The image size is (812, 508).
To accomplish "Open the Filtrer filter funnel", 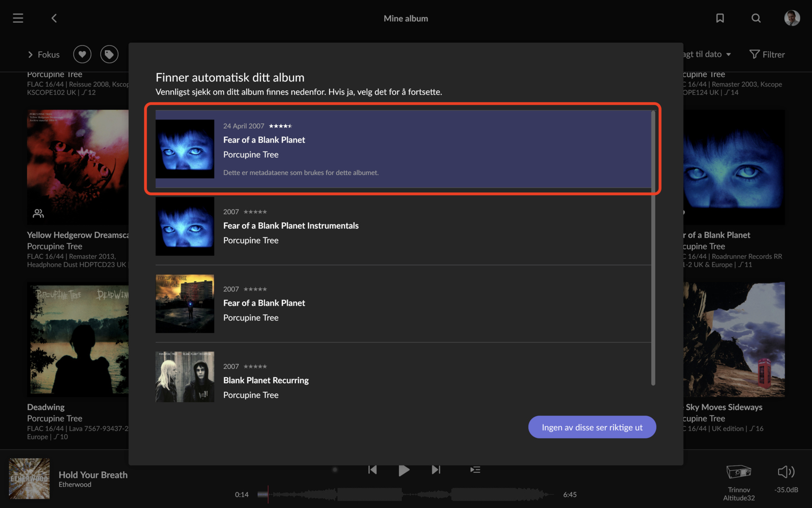I will point(767,55).
